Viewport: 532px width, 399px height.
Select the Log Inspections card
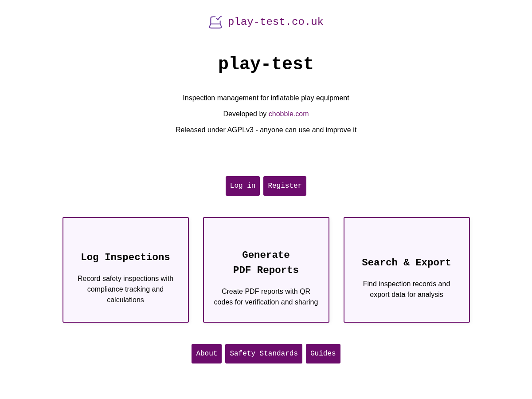click(x=125, y=269)
